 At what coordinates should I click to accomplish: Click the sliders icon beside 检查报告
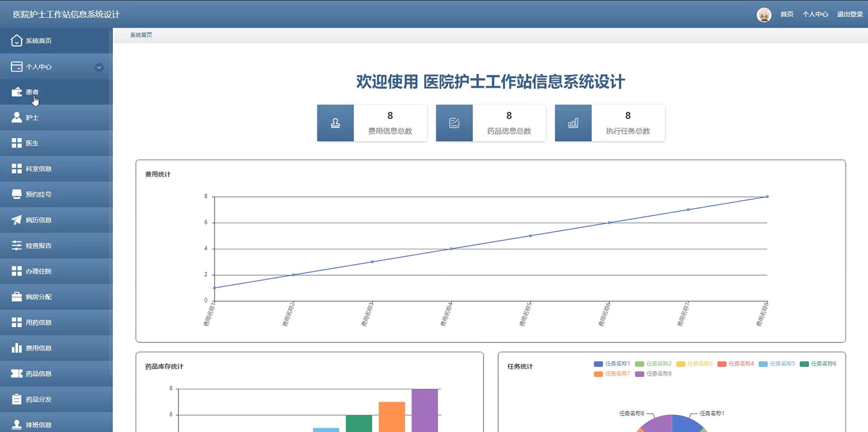[17, 245]
